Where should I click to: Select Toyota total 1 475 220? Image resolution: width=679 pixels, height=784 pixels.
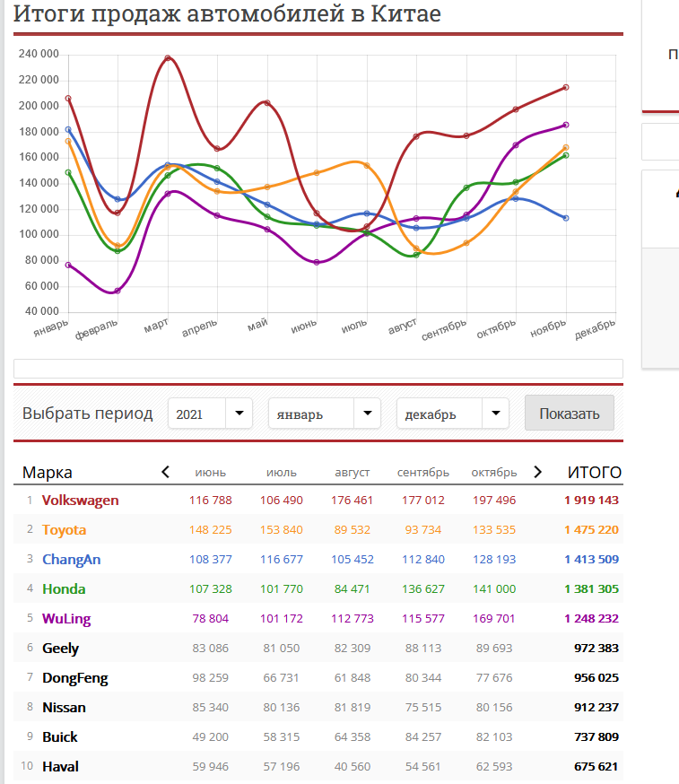[x=591, y=529]
